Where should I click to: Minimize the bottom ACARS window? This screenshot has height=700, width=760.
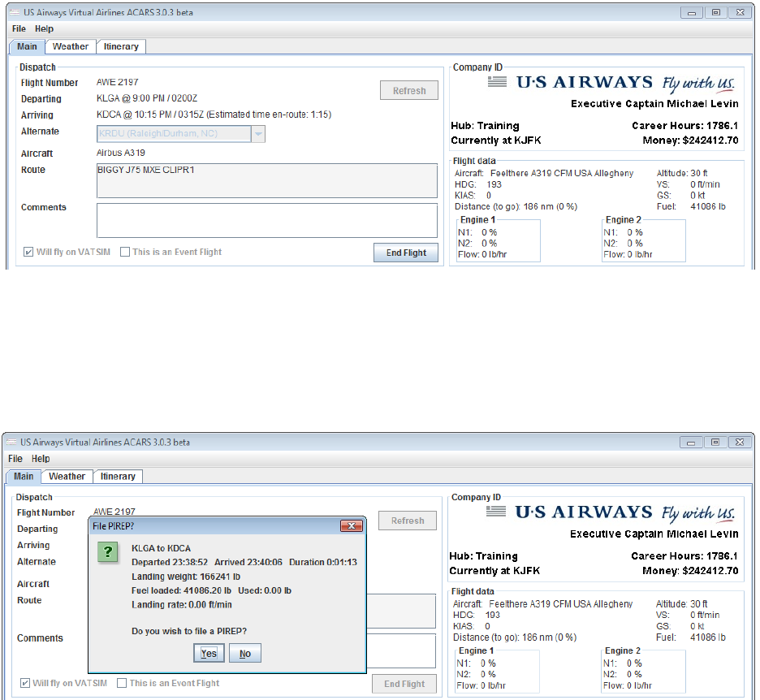click(691, 443)
